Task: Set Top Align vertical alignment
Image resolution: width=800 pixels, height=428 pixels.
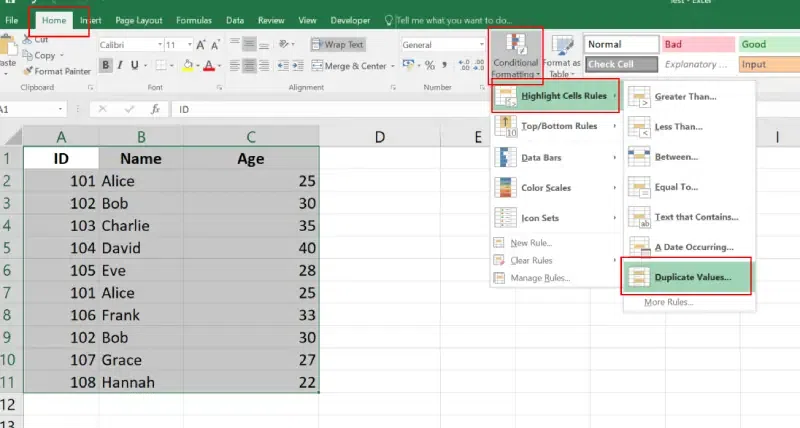Action: tap(234, 43)
